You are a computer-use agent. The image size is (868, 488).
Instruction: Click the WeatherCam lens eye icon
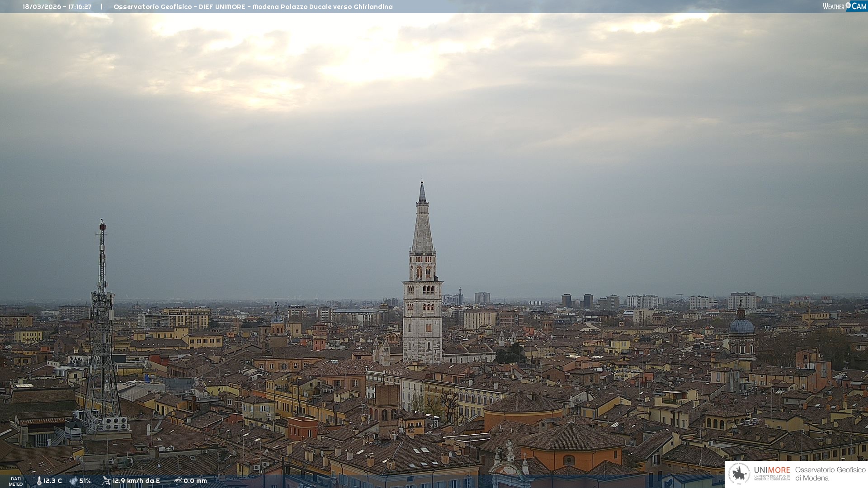click(848, 5)
